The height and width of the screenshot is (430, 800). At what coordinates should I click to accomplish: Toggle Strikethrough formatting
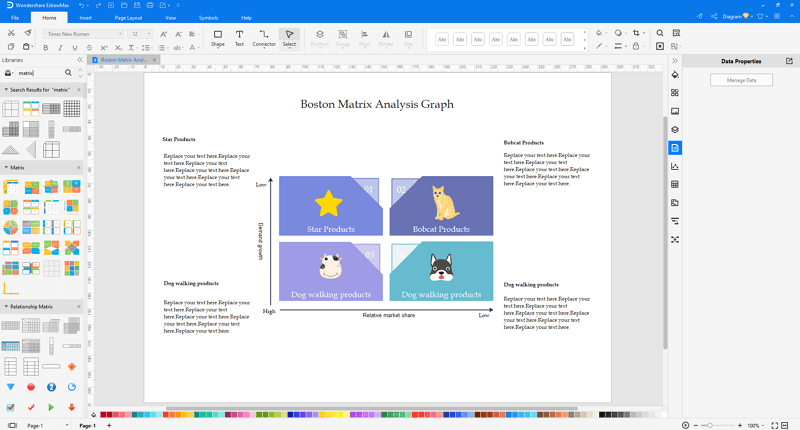tap(89, 47)
